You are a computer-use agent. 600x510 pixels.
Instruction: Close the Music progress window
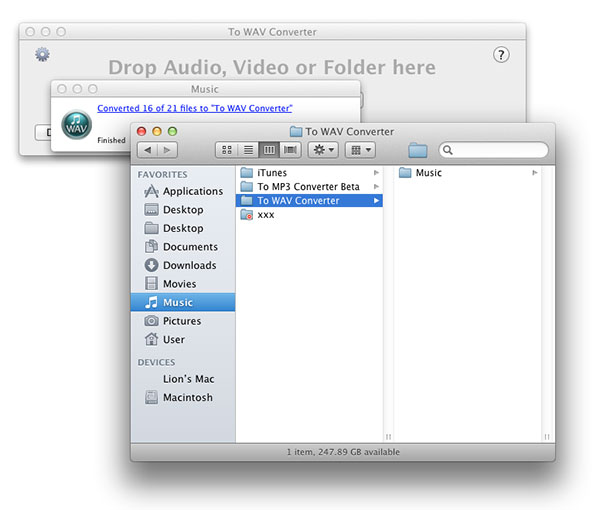point(62,89)
